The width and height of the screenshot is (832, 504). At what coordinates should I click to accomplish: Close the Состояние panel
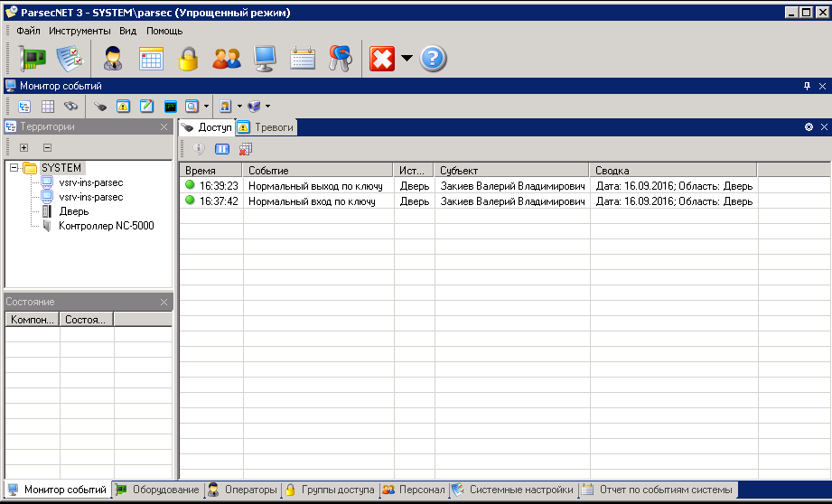(164, 302)
